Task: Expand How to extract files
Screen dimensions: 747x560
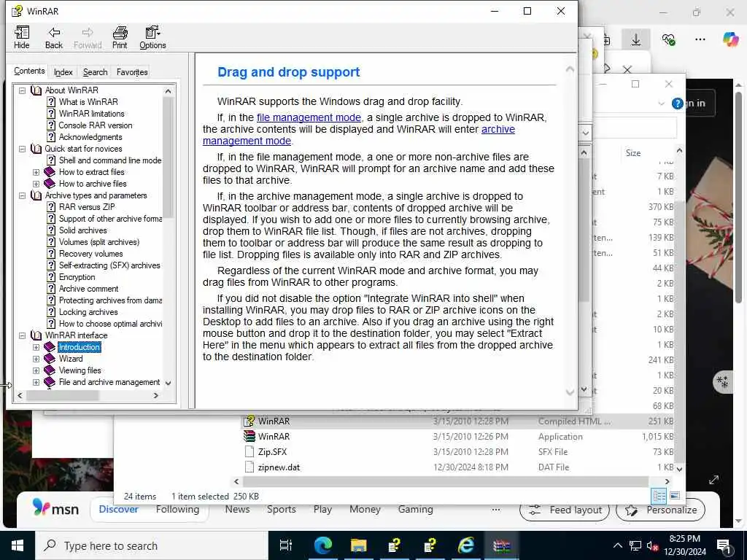Action: (x=36, y=172)
